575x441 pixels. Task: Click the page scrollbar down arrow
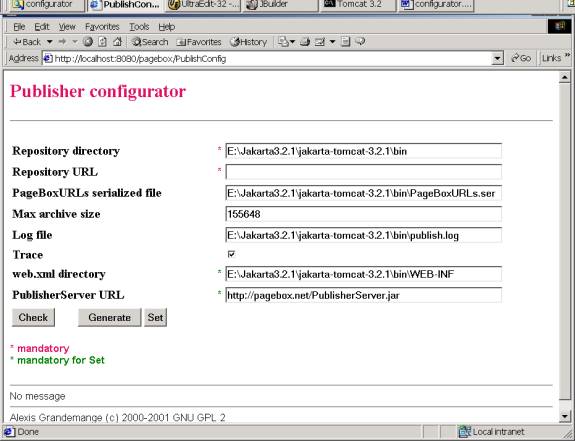(564, 416)
